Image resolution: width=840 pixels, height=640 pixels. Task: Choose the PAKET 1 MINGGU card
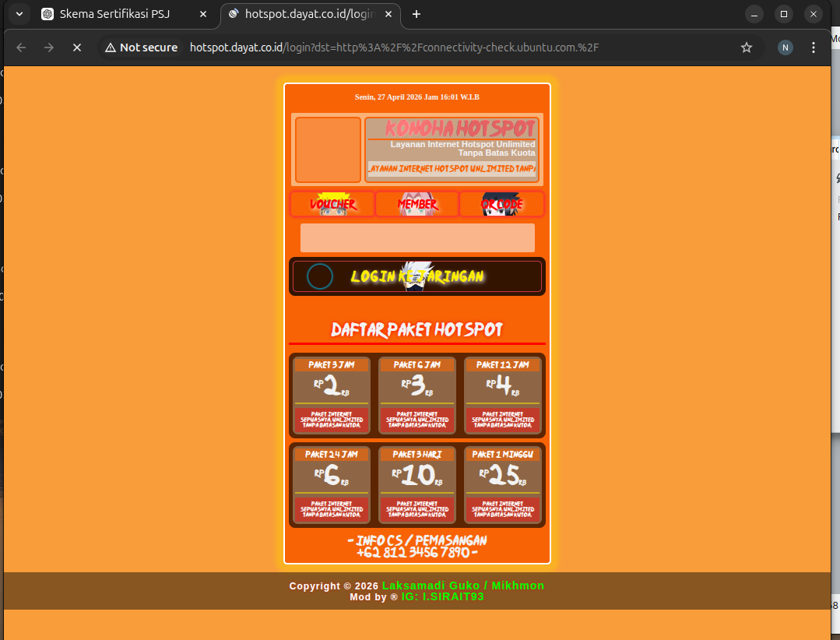click(x=502, y=485)
